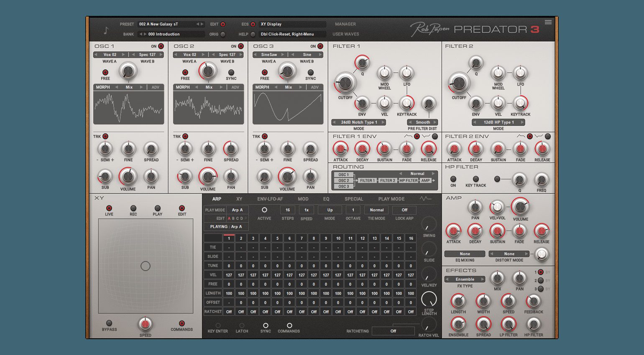Click the Filter 2 Cutoff knob

point(459,83)
